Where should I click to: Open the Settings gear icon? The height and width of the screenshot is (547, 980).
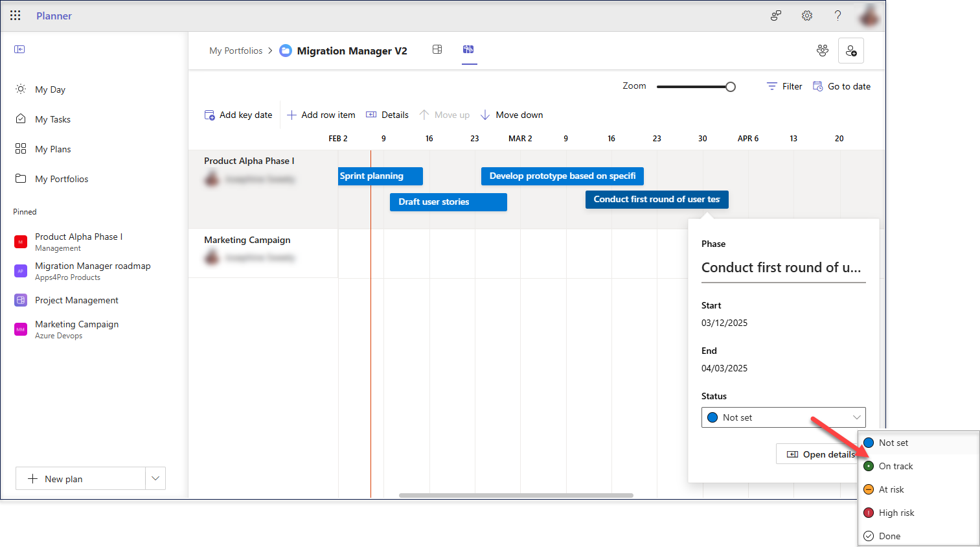tap(806, 15)
